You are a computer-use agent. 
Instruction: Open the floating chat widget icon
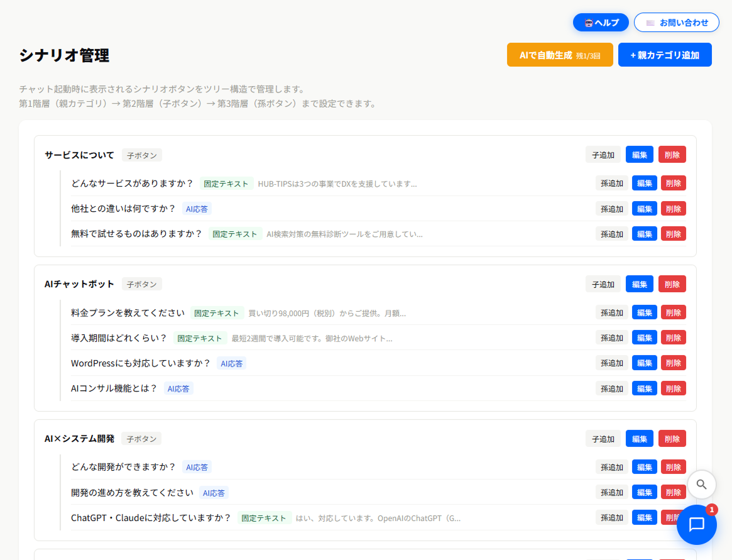[x=696, y=524]
